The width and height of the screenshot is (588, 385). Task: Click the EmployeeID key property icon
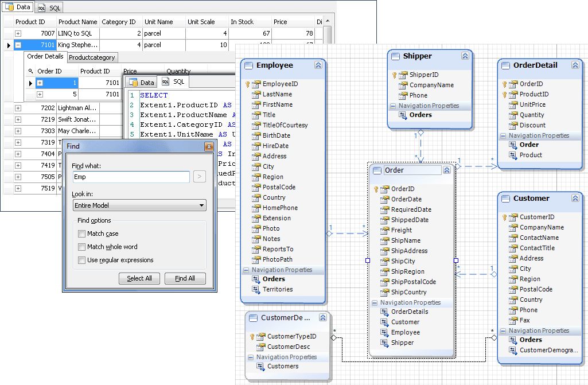tap(247, 84)
